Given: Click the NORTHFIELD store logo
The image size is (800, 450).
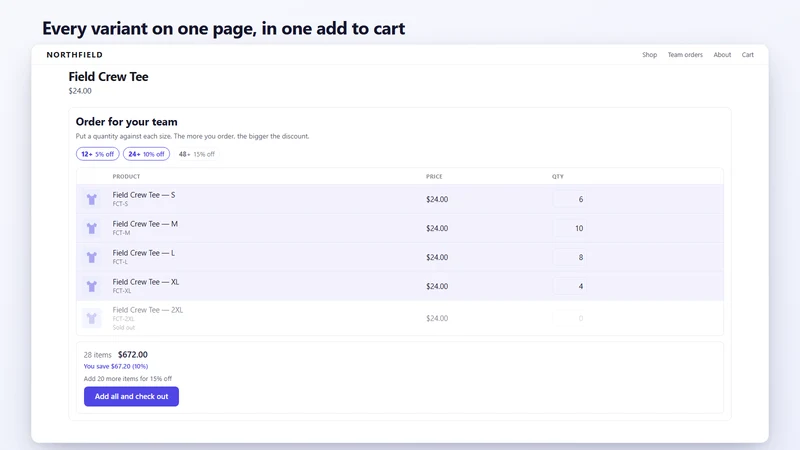Looking at the screenshot, I should pyautogui.click(x=74, y=55).
